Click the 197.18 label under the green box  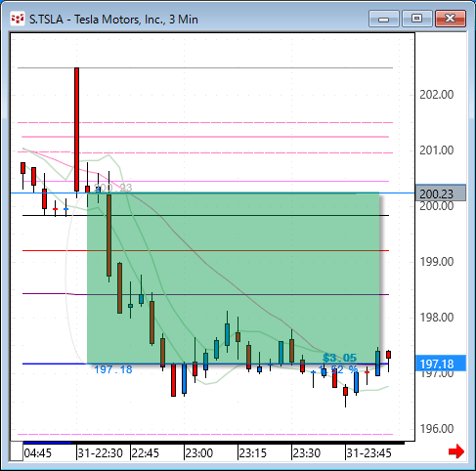pyautogui.click(x=113, y=369)
